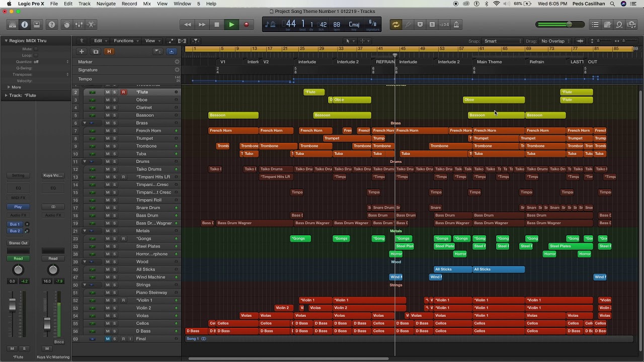Open the tracks area View menu

coord(152,41)
